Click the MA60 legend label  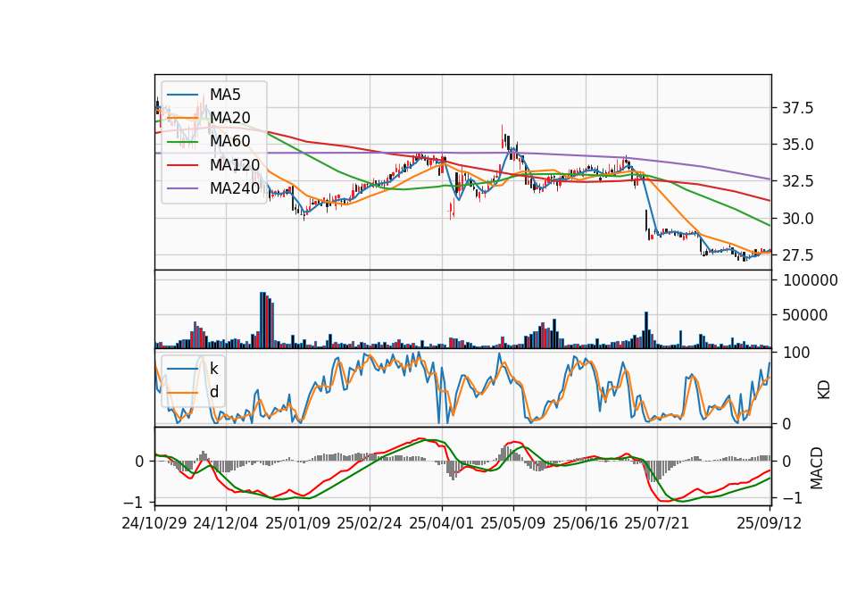(229, 141)
